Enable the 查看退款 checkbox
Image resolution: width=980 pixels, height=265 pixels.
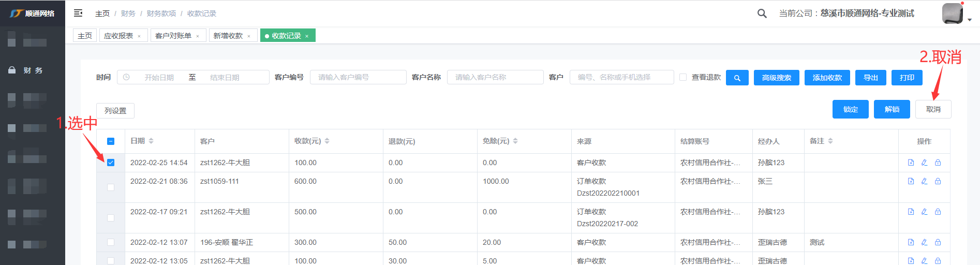pos(683,77)
